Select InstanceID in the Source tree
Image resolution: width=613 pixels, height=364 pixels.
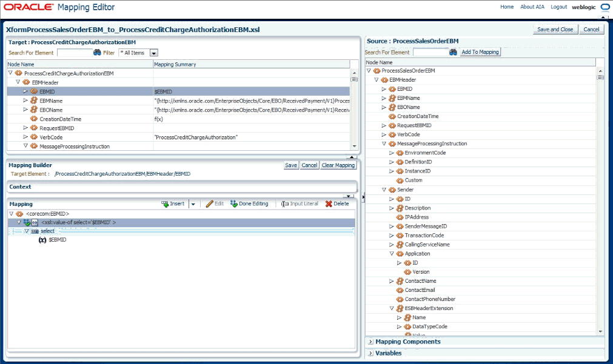(x=418, y=171)
